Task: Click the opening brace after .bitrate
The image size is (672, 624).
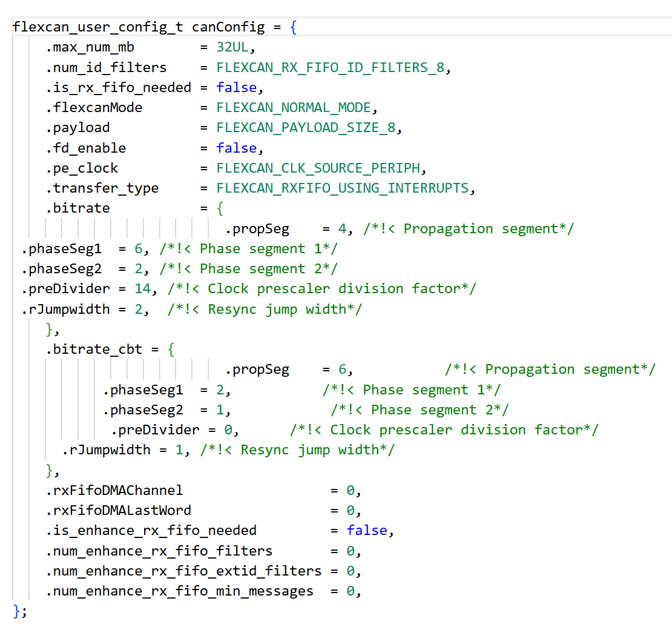Action: (220, 208)
